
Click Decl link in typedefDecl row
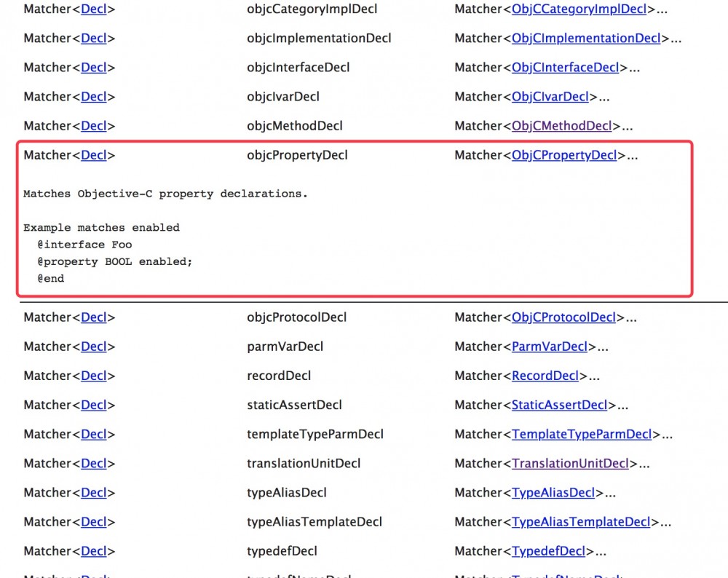pyautogui.click(x=94, y=552)
